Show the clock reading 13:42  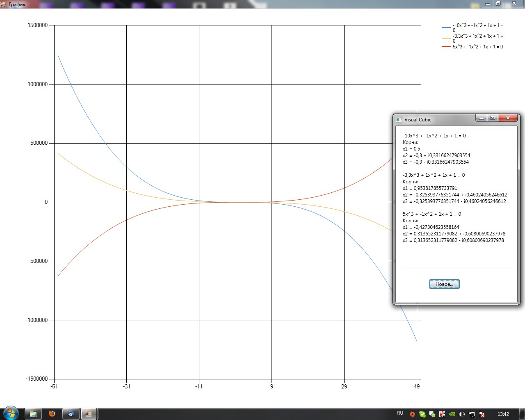[x=503, y=414]
